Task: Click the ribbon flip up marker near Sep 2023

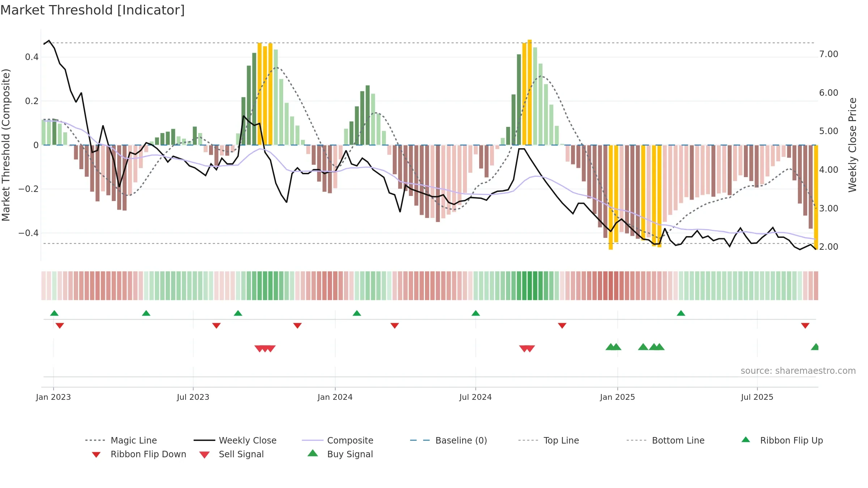Action: (238, 313)
